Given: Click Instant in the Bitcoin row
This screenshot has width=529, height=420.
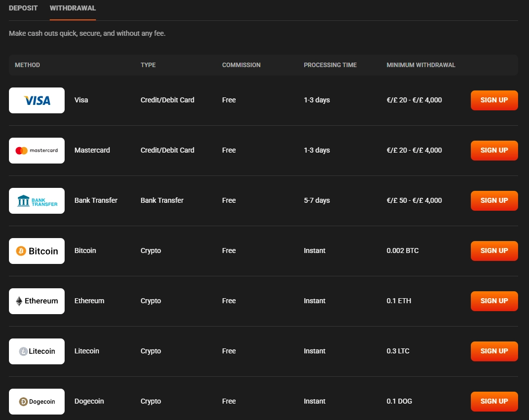Looking at the screenshot, I should (314, 251).
